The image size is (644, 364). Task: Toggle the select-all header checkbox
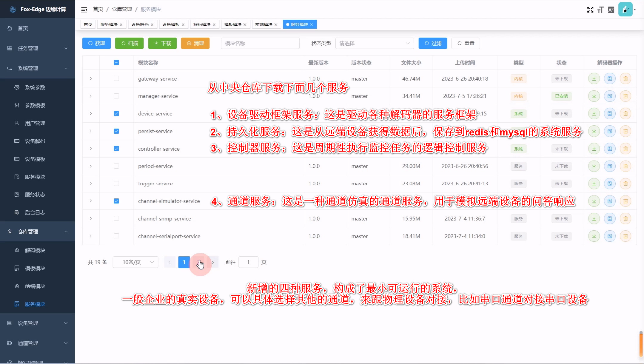116,62
